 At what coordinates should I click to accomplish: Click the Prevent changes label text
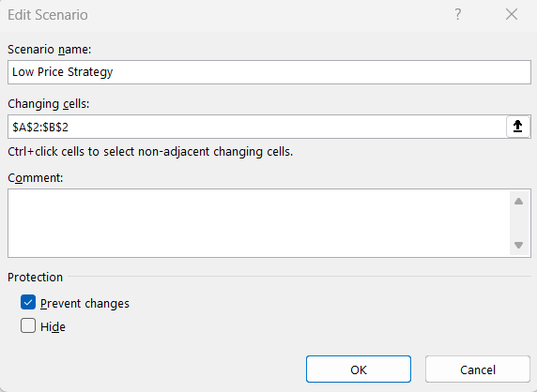click(84, 304)
